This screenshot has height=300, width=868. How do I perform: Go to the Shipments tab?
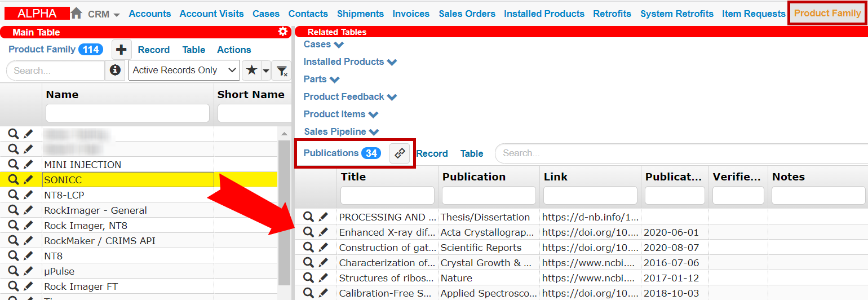(360, 14)
